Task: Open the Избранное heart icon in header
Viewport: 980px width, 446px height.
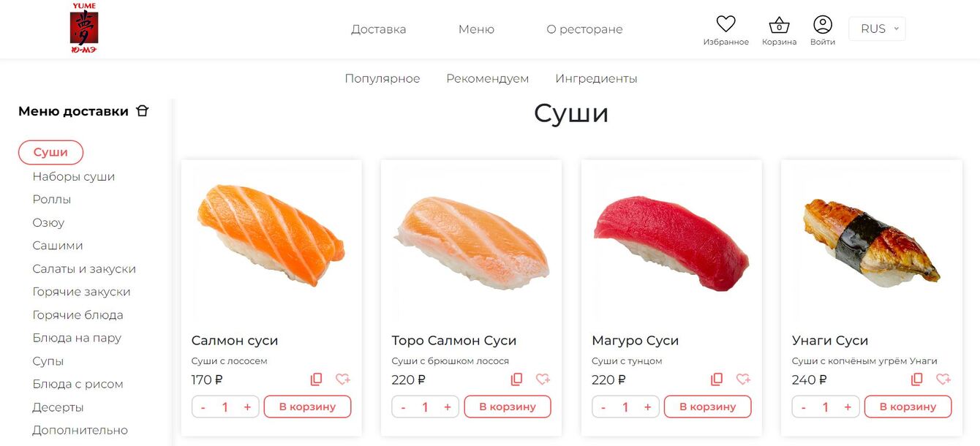Action: (x=725, y=24)
